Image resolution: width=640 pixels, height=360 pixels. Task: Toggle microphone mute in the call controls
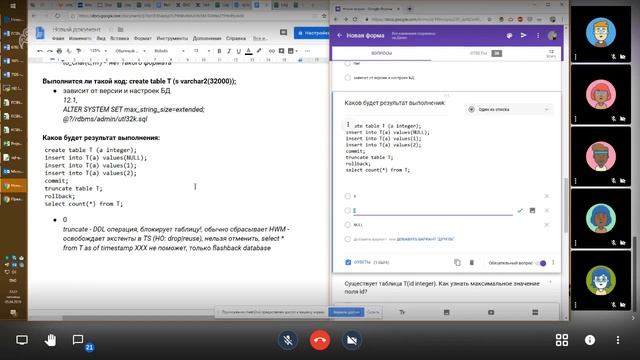point(288,340)
